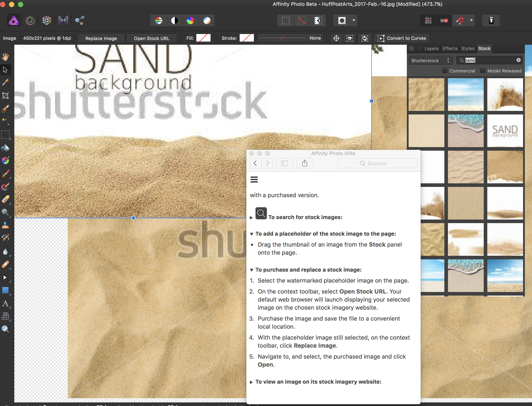The width and height of the screenshot is (532, 406).
Task: Click the help window Suchen search field
Action: 377,163
